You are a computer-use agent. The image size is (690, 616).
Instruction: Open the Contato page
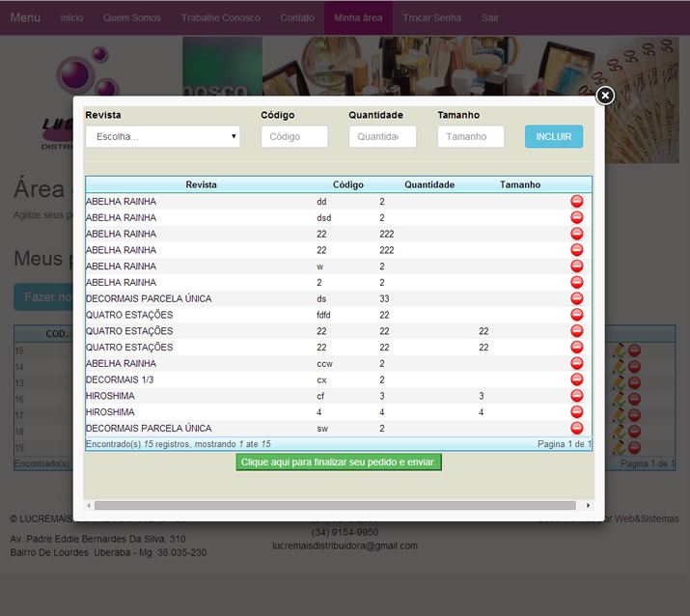point(297,17)
